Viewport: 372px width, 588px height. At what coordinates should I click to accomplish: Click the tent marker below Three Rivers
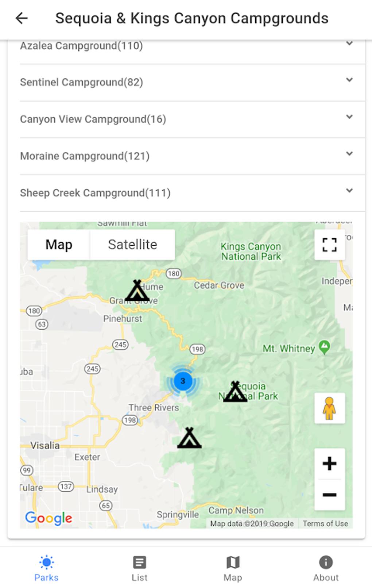189,438
